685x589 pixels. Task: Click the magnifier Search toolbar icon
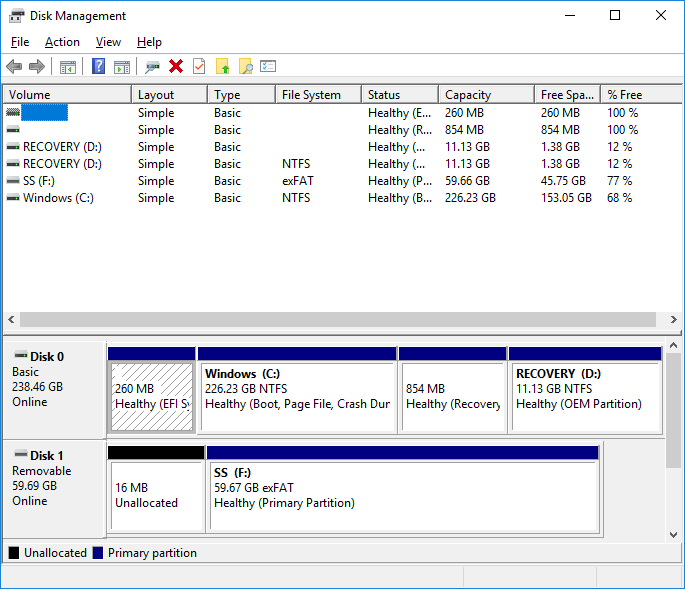pos(245,67)
